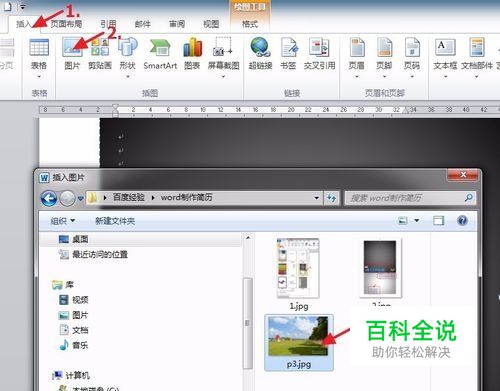
Task: Click the Back button in Insert Picture dialog
Action: (49, 198)
